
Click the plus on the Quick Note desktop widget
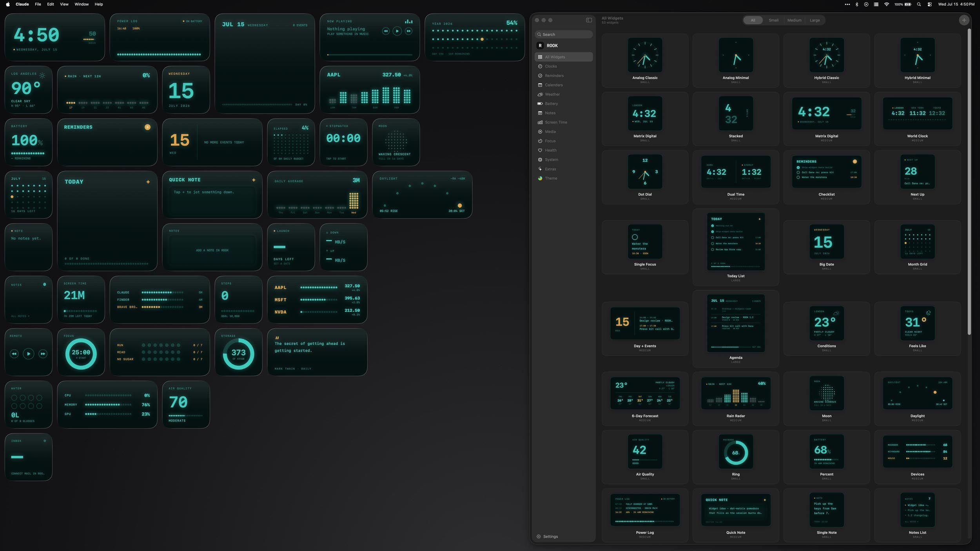[x=254, y=180]
